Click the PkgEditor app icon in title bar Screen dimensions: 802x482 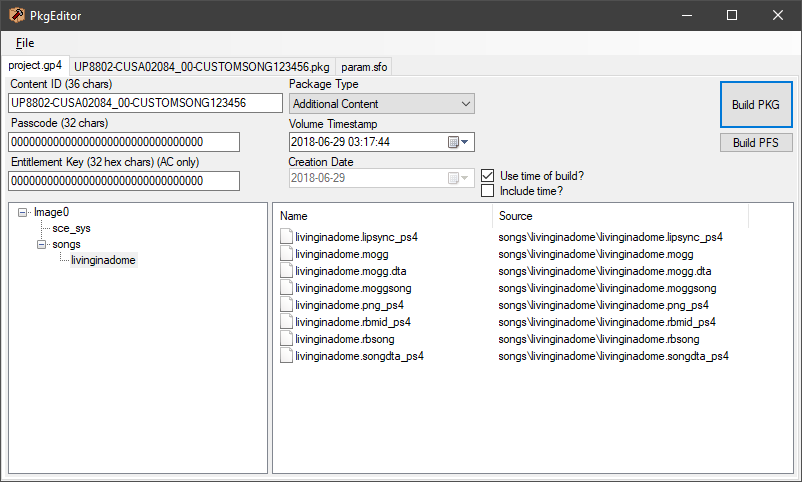click(16, 15)
